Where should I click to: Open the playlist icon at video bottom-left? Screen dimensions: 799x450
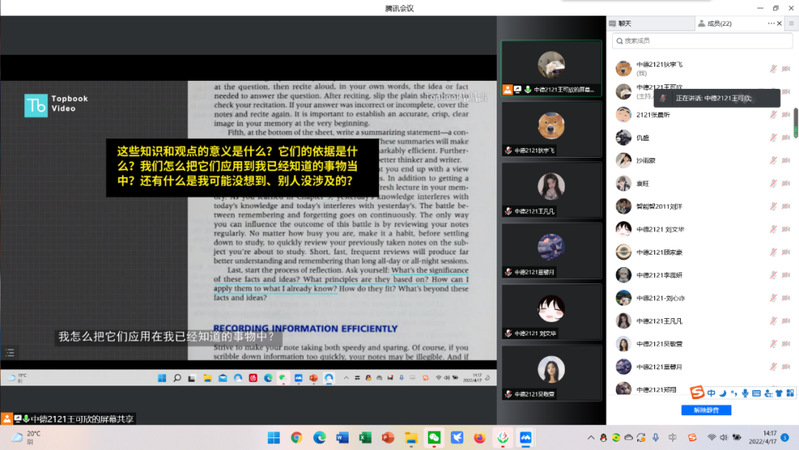pyautogui.click(x=10, y=352)
